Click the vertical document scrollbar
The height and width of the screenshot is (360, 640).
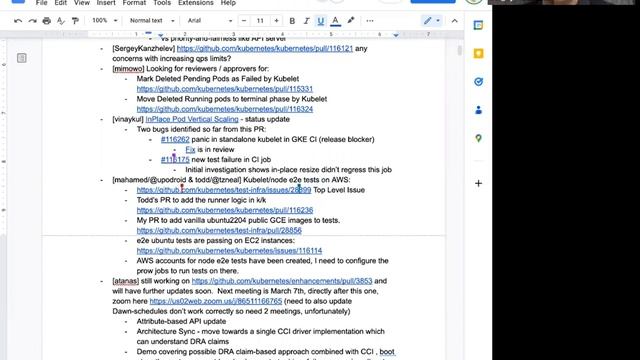[460, 51]
